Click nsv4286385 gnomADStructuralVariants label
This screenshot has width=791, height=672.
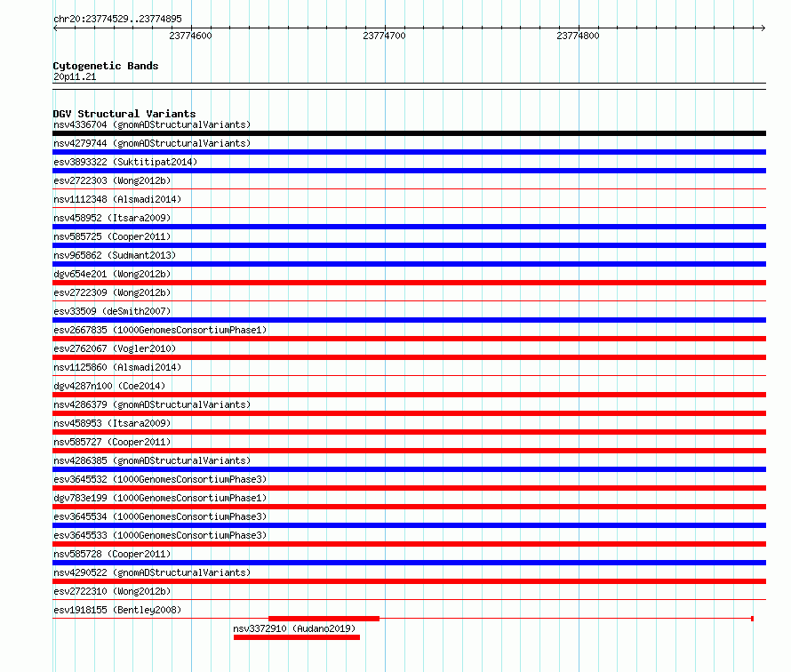[152, 460]
